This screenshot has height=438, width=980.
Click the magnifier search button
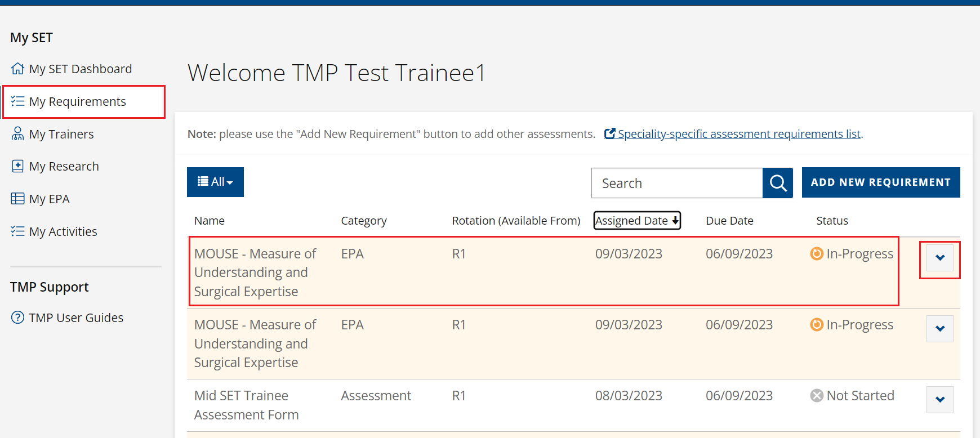[778, 183]
